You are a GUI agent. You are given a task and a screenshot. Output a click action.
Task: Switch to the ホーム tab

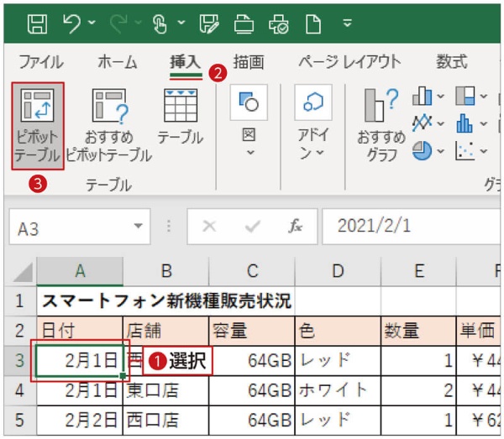coord(118,61)
